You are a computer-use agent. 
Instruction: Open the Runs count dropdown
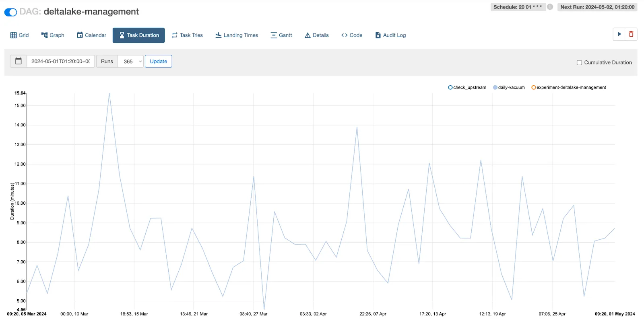click(130, 62)
